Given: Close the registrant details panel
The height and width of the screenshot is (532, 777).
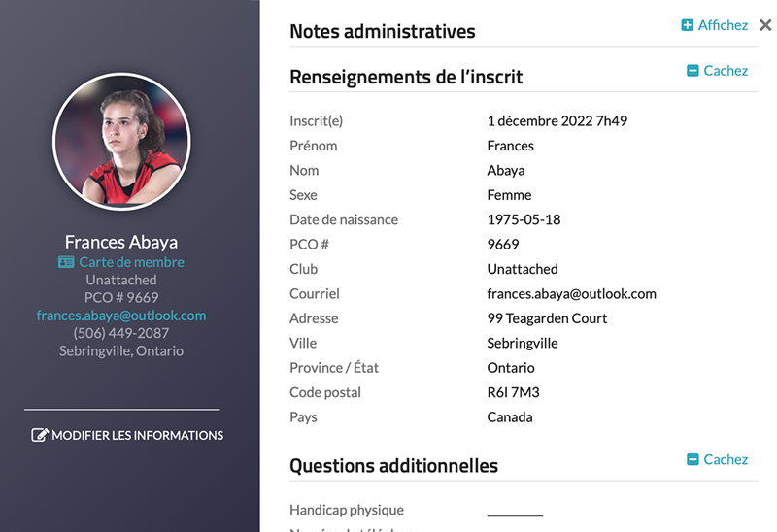Looking at the screenshot, I should [x=765, y=26].
